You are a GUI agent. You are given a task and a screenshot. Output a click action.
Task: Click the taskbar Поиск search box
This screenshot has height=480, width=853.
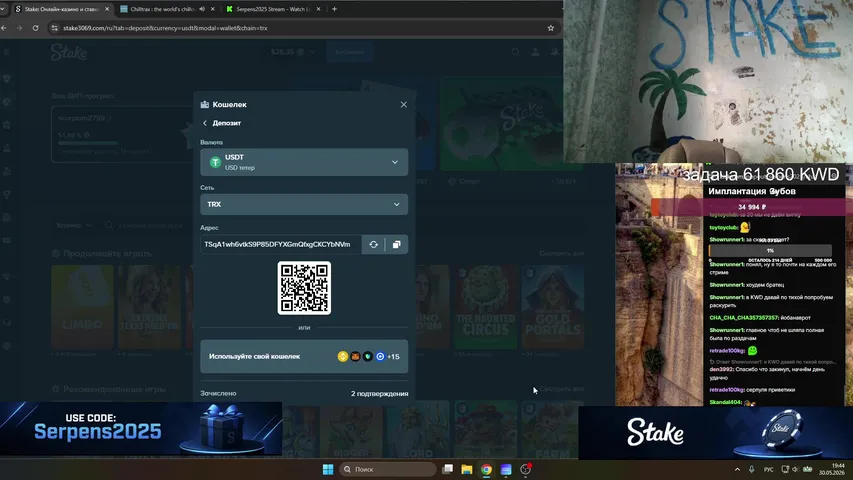pyautogui.click(x=387, y=469)
